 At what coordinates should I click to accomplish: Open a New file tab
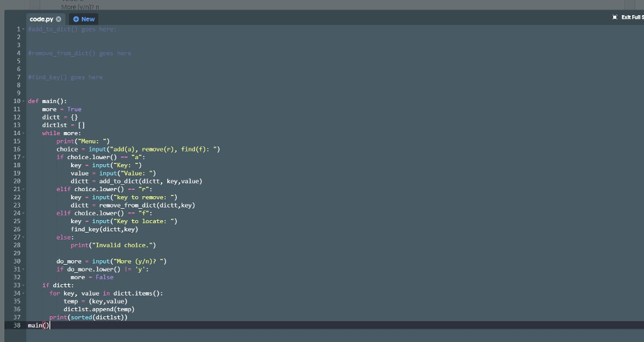[x=84, y=19]
